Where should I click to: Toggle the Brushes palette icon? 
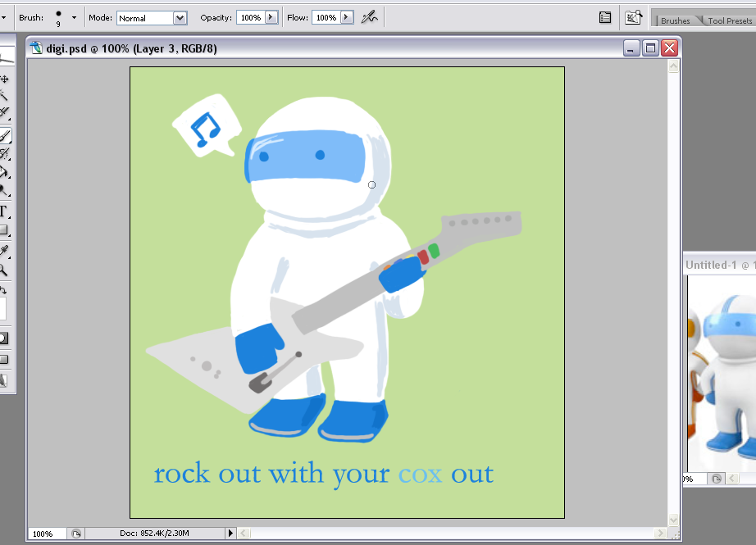click(x=605, y=18)
